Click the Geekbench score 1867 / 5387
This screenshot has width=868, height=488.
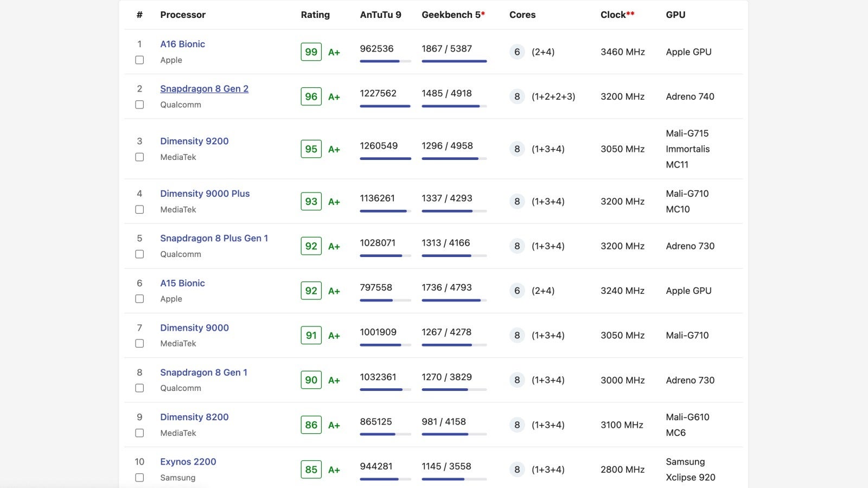click(446, 49)
